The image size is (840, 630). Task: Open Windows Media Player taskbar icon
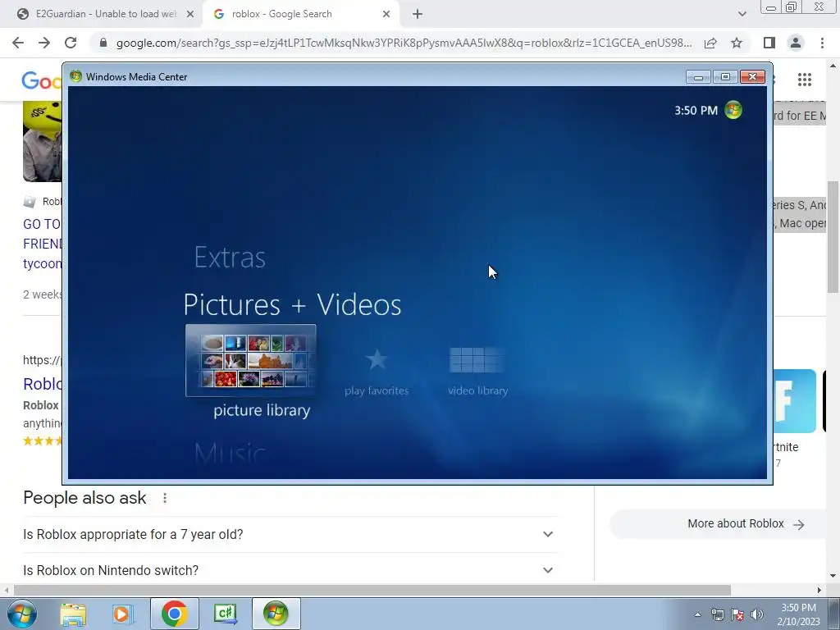coord(123,614)
